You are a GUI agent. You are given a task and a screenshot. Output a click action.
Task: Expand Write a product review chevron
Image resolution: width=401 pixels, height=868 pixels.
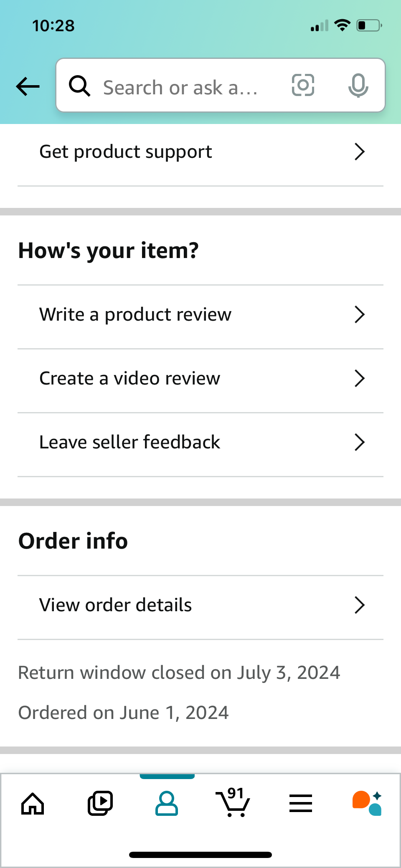[x=359, y=314]
